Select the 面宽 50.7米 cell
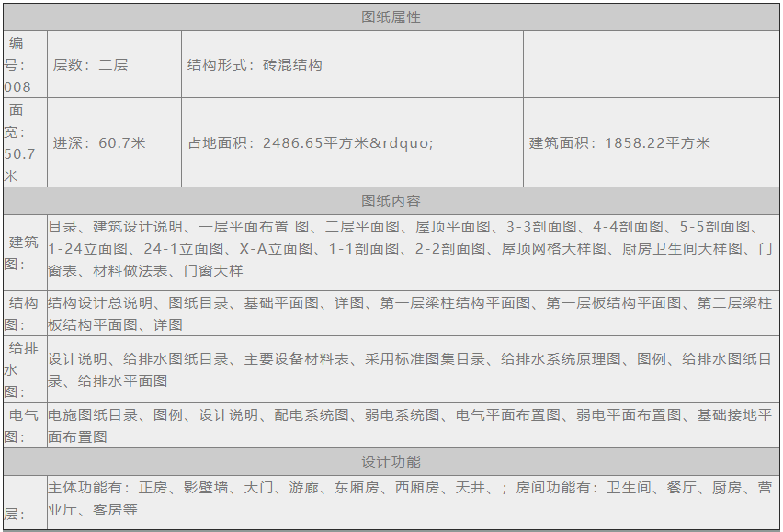 (x=24, y=142)
